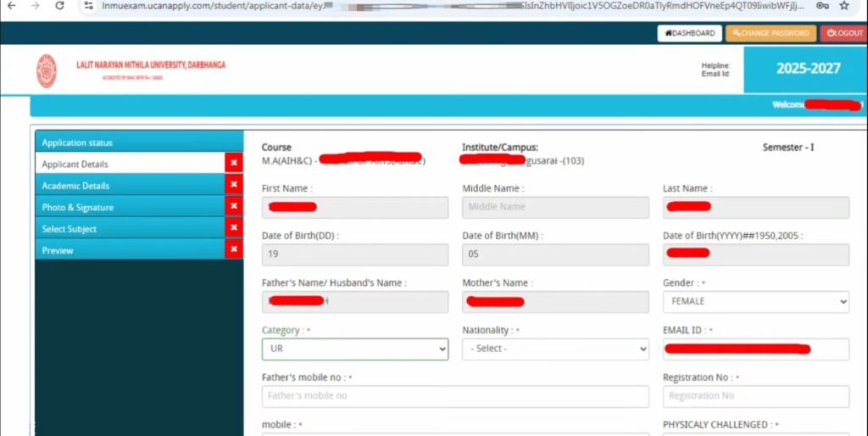Switch to Select Subject section

pyautogui.click(x=130, y=228)
